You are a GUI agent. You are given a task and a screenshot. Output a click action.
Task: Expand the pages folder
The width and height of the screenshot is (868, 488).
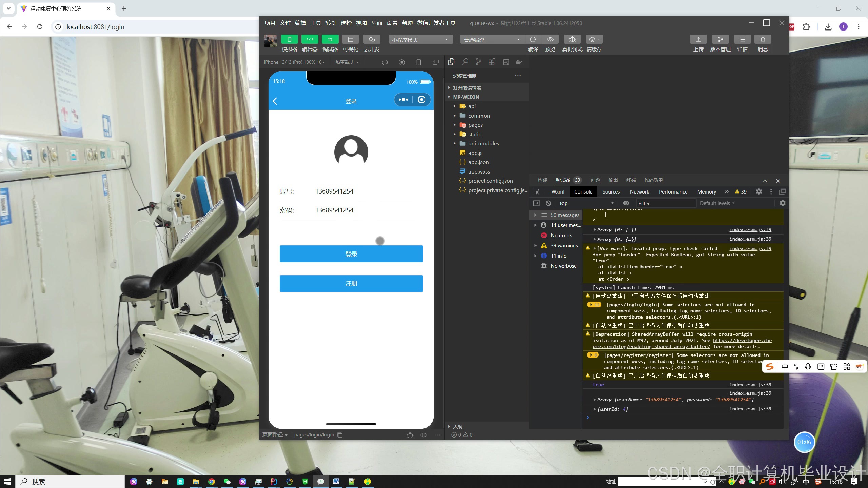click(475, 125)
